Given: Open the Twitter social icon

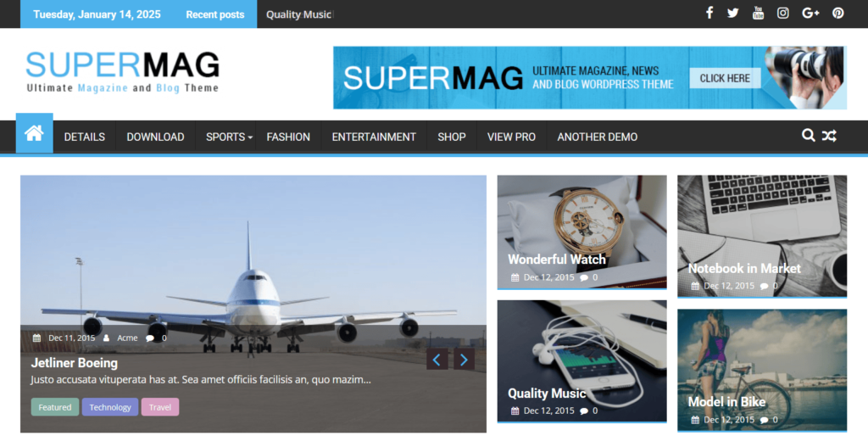Looking at the screenshot, I should [x=733, y=13].
